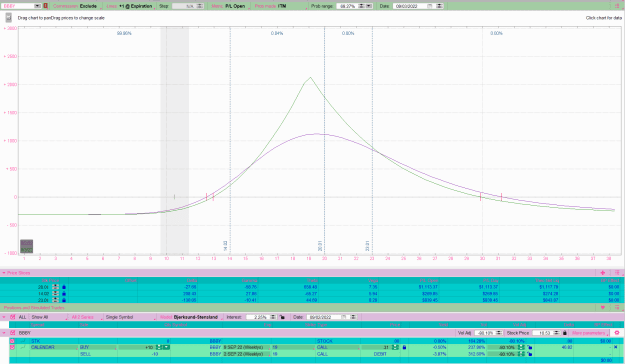Click the Interest rate field
625x364 pixels.
point(257,317)
